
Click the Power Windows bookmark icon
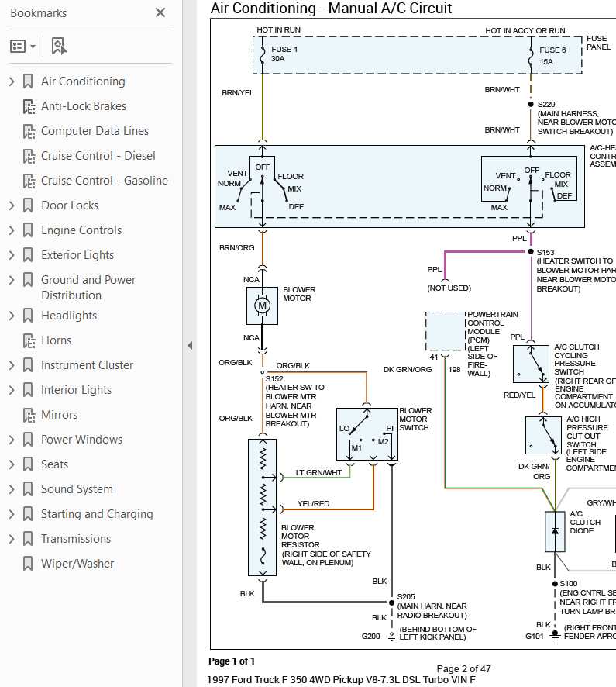click(x=28, y=440)
